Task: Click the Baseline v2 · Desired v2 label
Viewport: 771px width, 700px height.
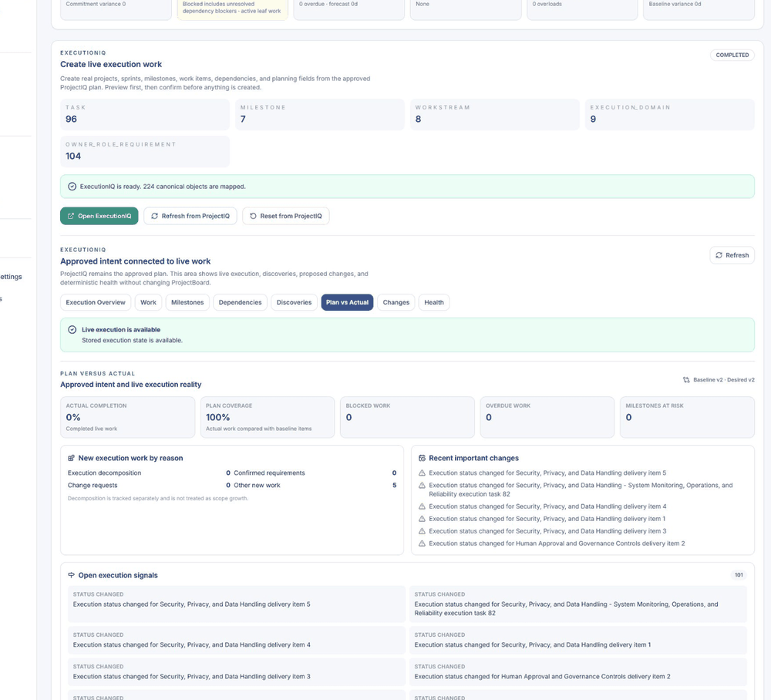Action: tap(724, 379)
